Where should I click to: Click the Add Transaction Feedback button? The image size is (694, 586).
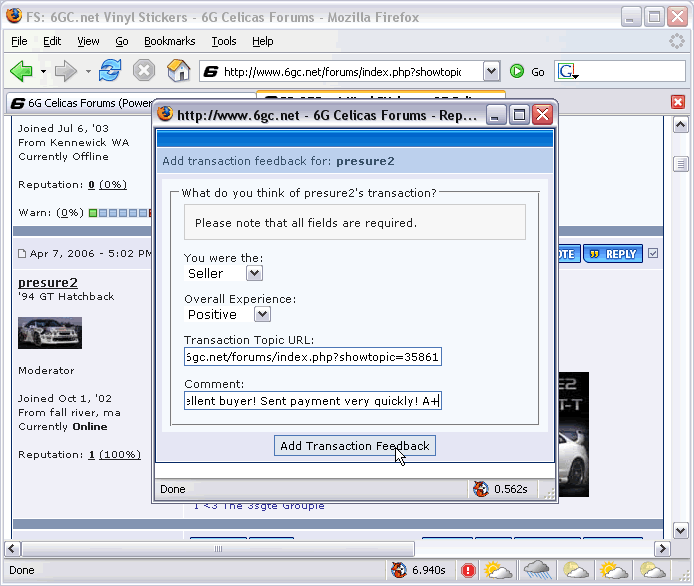355,446
